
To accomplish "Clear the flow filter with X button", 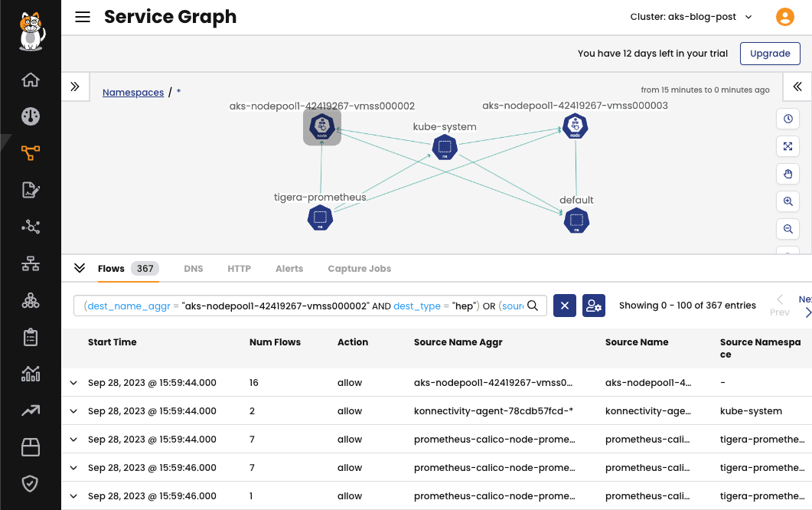I will click(x=565, y=306).
